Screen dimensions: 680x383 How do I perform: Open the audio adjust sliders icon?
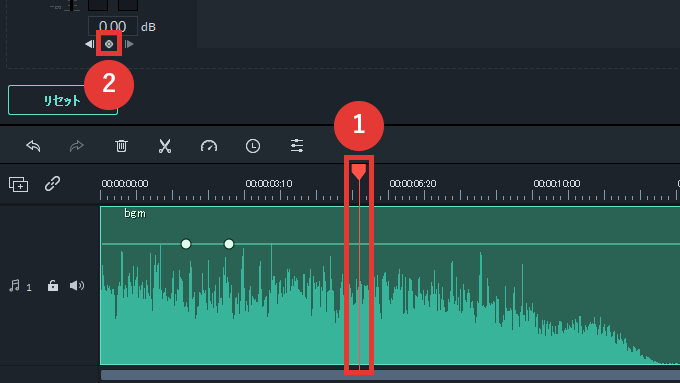pyautogui.click(x=297, y=146)
